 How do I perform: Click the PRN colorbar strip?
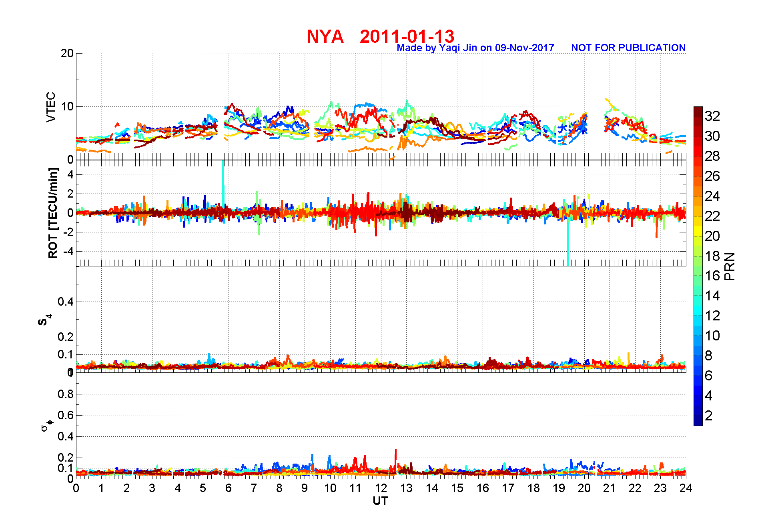(x=698, y=266)
